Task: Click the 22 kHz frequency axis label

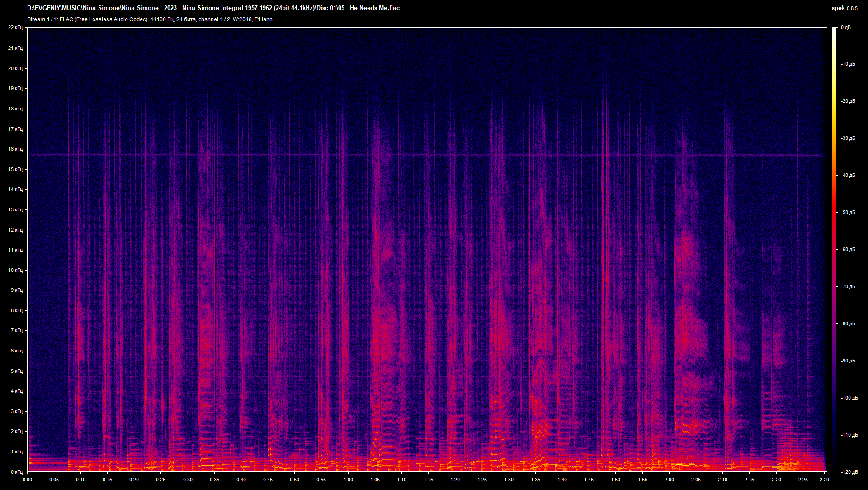Action: point(15,28)
